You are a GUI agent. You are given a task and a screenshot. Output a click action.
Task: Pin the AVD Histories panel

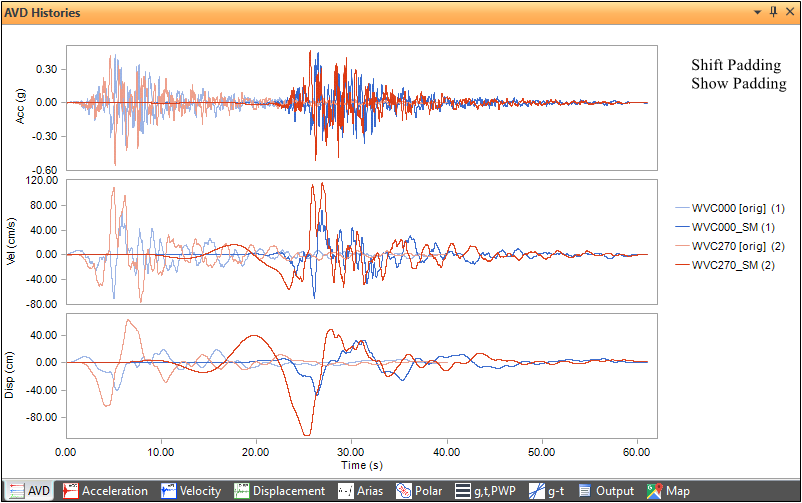[x=772, y=13]
